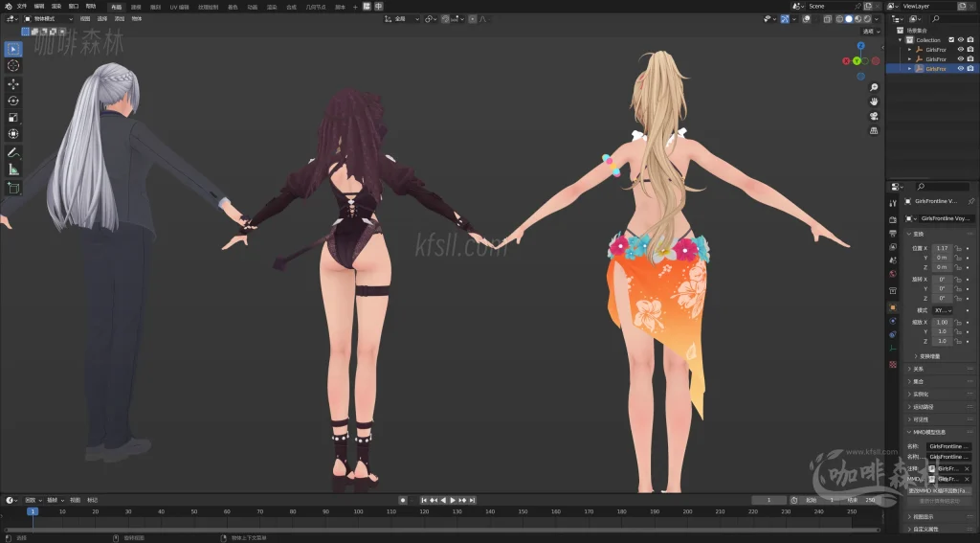Switch to wireframe viewport shading
980x543 pixels.
(x=839, y=19)
